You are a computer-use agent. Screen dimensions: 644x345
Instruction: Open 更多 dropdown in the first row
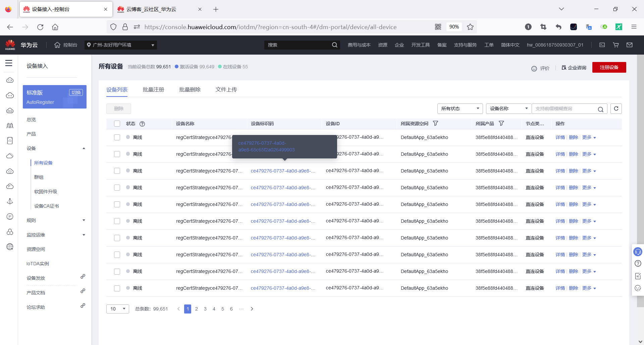pyautogui.click(x=589, y=137)
